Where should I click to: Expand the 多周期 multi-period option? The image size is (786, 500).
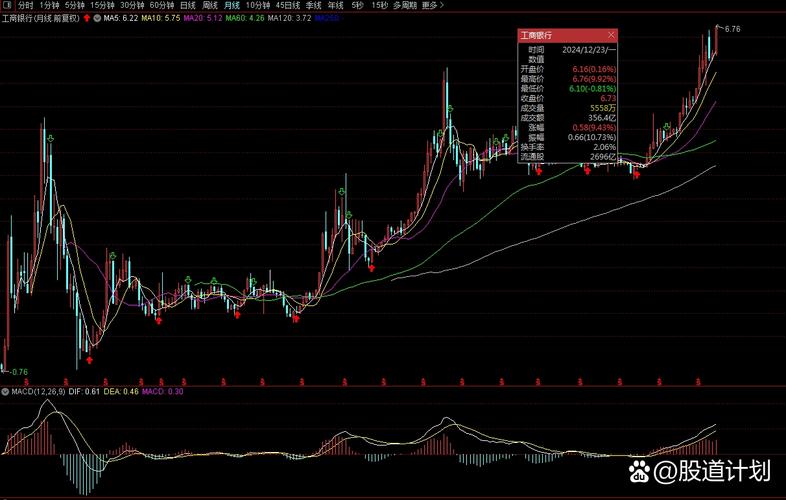405,5
